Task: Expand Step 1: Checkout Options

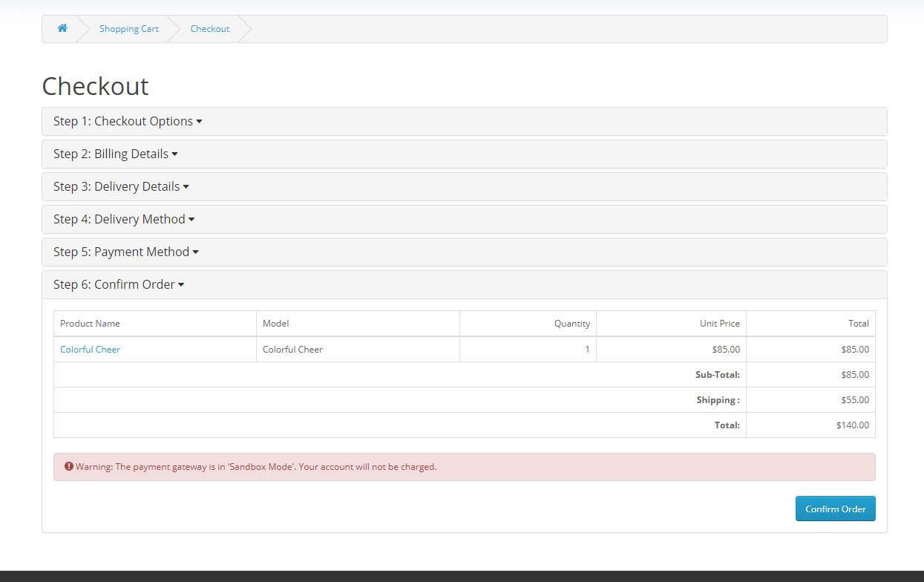Action: 128,121
